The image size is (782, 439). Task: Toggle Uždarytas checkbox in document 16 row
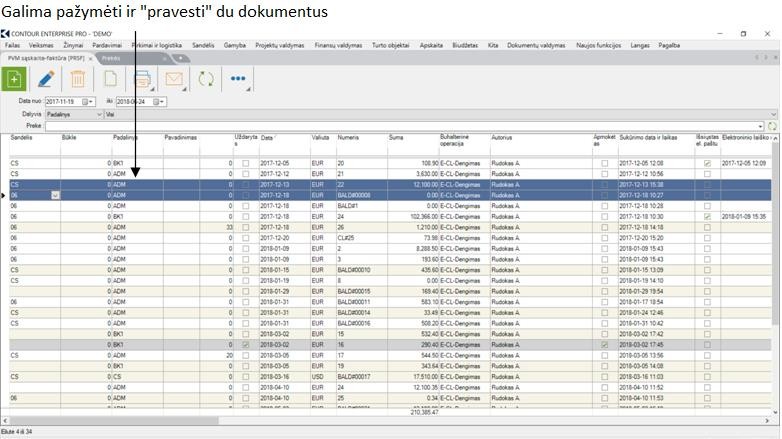(245, 345)
